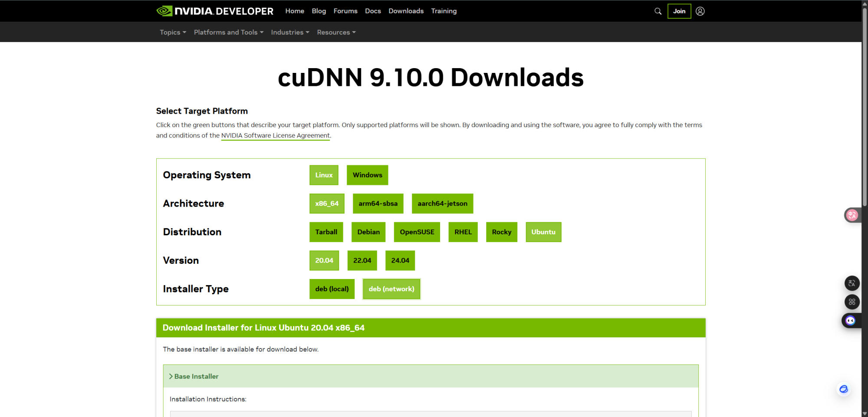868x417 pixels.
Task: Open the four-squares apps sidebar icon
Action: click(852, 302)
